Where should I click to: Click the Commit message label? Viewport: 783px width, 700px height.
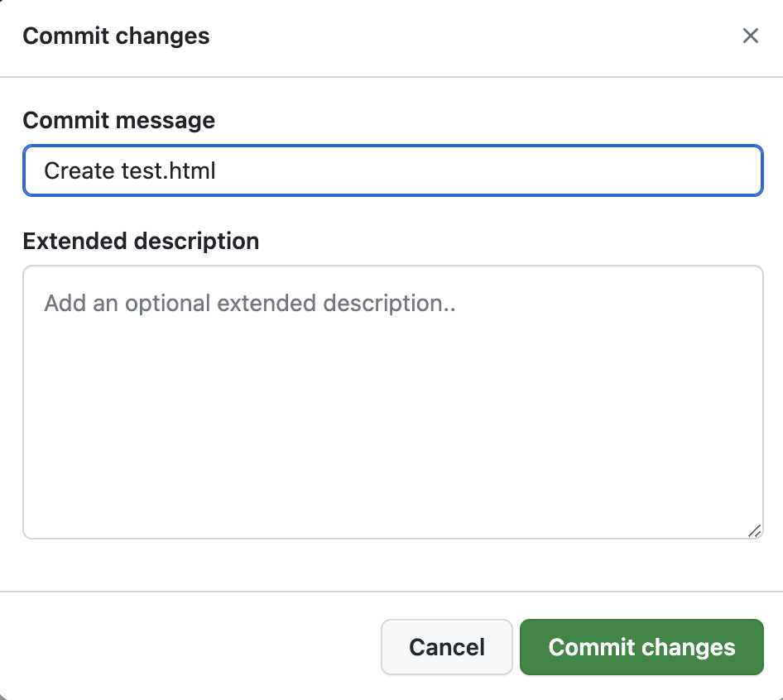[118, 121]
